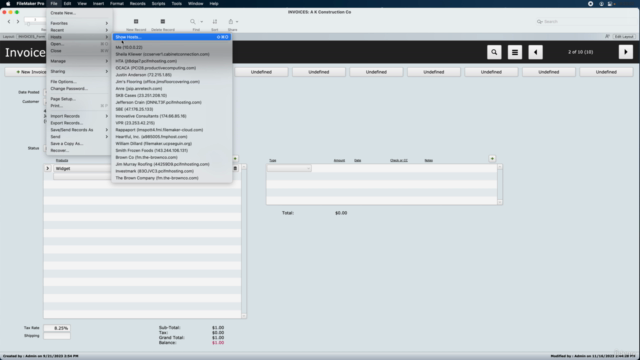640x360 pixels.
Task: Select host Justin Anderson
Action: pos(171,75)
